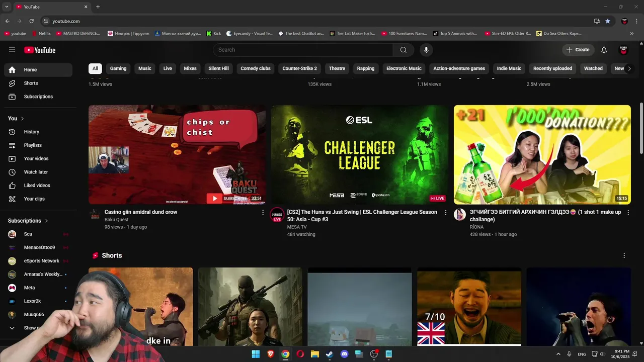Open Playlists in the sidebar
Viewport: 644px width, 362px height.
(x=38, y=145)
